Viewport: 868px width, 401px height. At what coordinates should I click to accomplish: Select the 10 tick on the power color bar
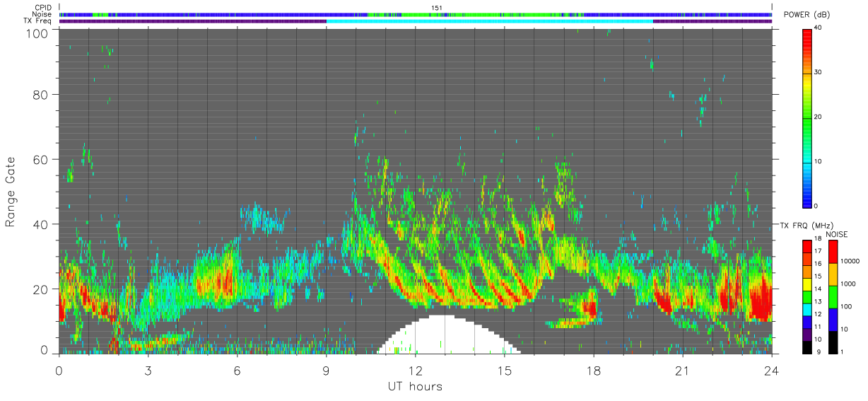(819, 161)
